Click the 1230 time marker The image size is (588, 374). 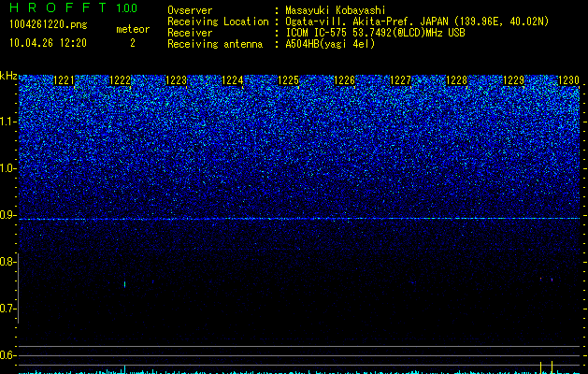click(568, 80)
